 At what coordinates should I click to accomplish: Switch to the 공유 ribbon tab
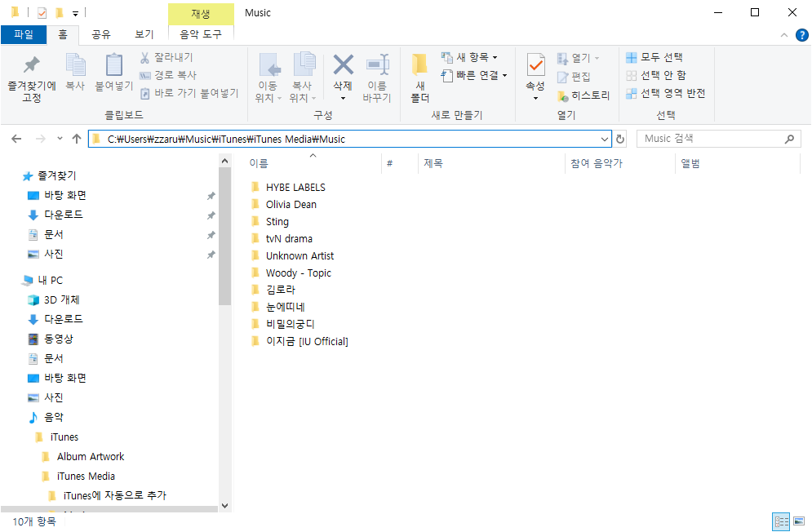(101, 34)
